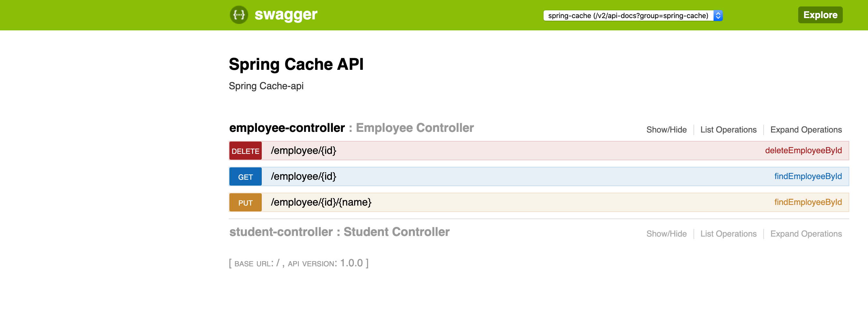Screen dimensions: 868x309
Task: Select List Operations for employee-controller
Action: (x=728, y=129)
